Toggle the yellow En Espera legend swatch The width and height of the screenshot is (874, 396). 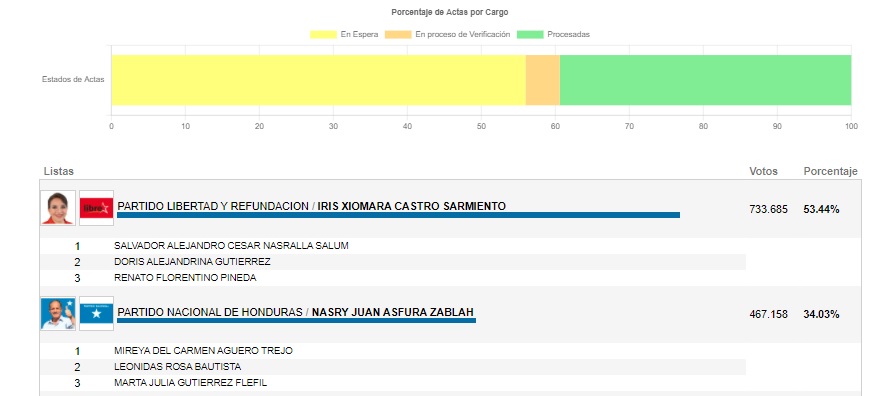tap(323, 35)
